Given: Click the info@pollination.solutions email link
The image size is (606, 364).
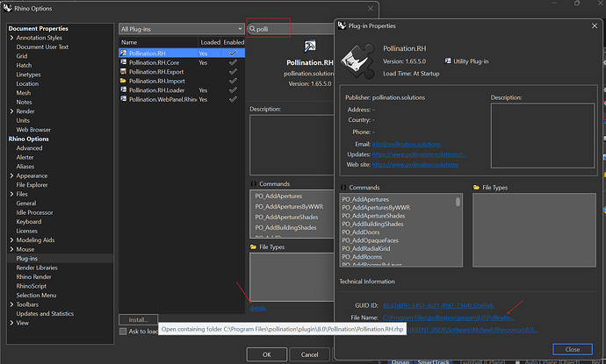Looking at the screenshot, I should pos(406,144).
